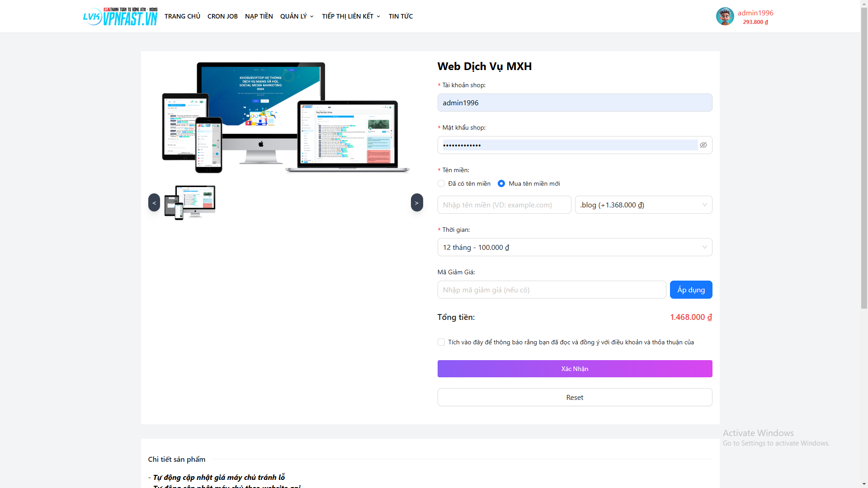The height and width of the screenshot is (488, 868).
Task: Click the Reset button
Action: (x=575, y=397)
